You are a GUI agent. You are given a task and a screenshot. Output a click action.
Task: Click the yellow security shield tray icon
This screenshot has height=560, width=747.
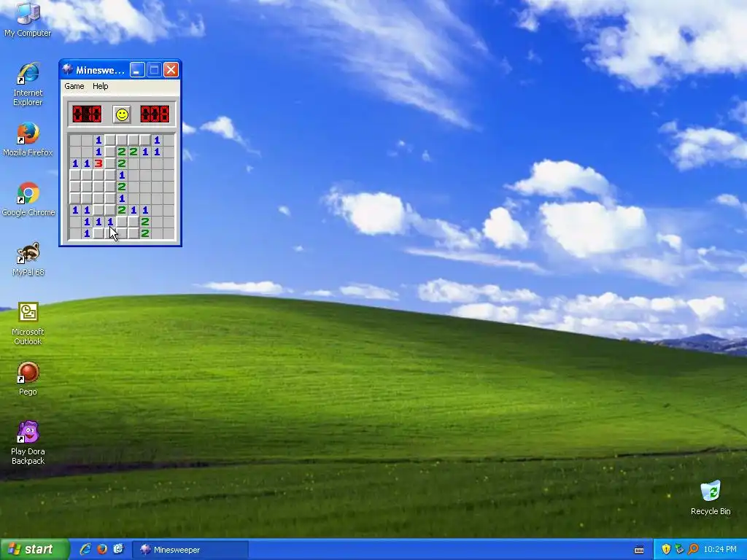666,549
